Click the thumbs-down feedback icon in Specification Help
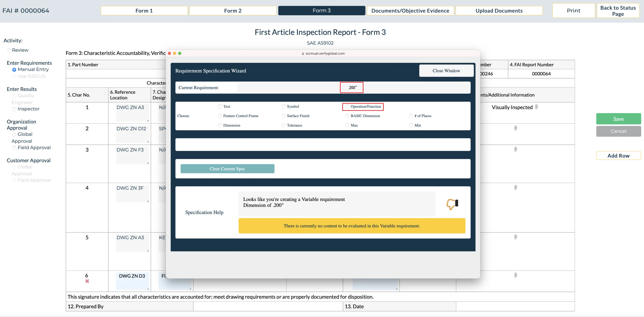The image size is (644, 317). click(x=452, y=204)
